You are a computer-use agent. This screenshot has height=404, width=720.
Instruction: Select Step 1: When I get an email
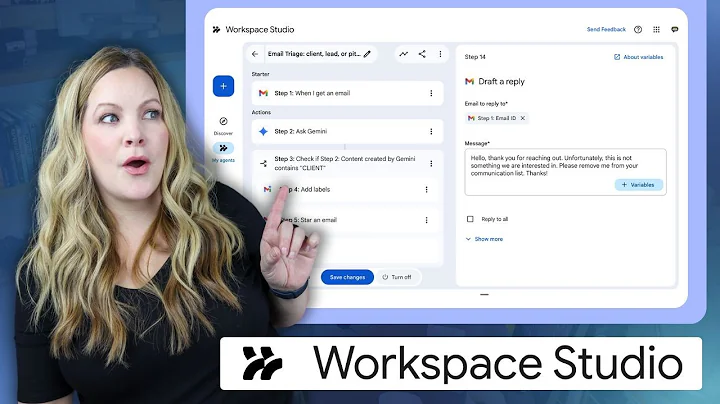348,93
